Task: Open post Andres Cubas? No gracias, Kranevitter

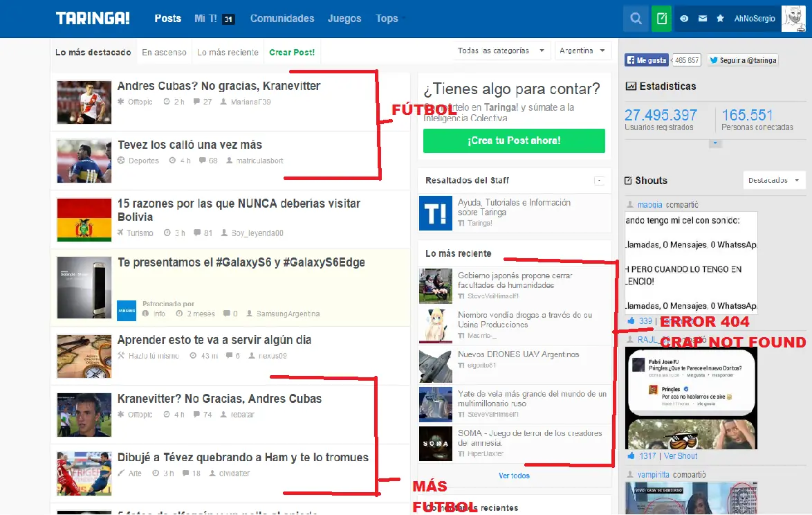Action: [x=219, y=86]
